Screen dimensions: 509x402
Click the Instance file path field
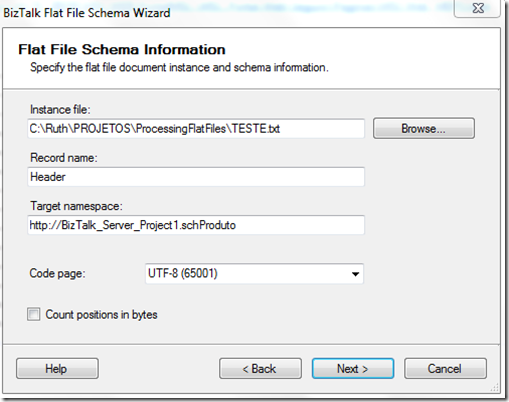pos(196,129)
